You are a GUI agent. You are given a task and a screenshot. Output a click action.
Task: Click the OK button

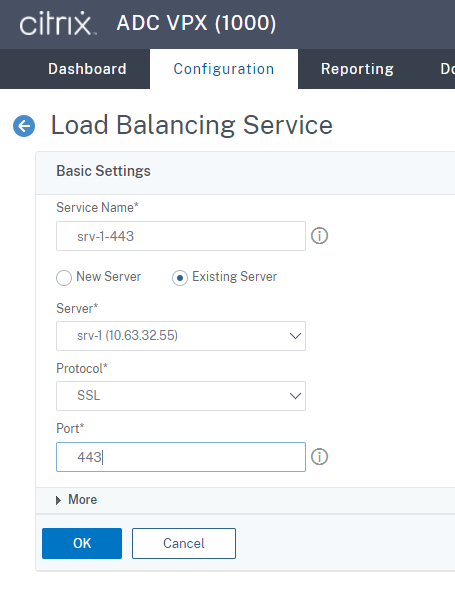pos(82,543)
